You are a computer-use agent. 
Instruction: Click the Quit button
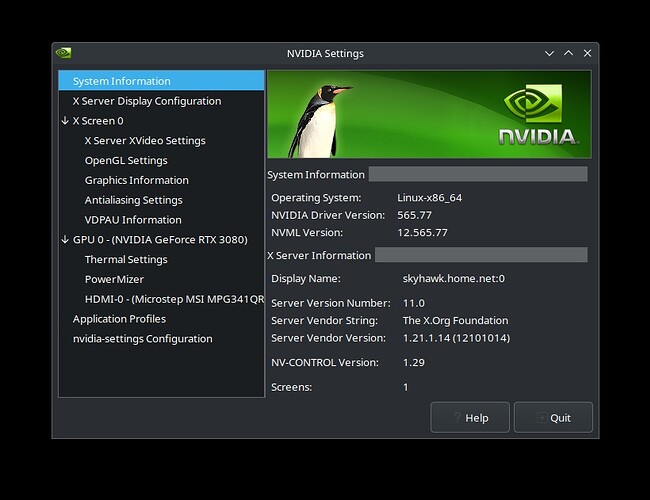click(553, 417)
